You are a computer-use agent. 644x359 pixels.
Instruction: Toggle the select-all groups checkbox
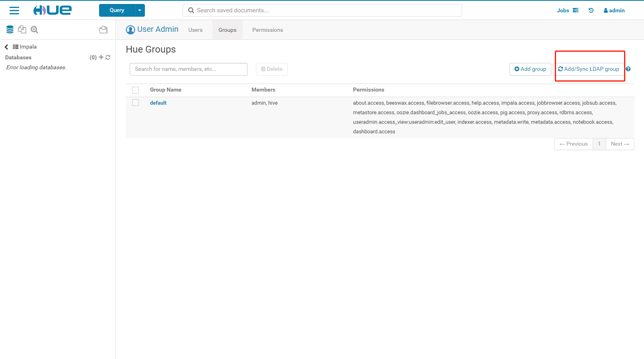click(x=136, y=90)
